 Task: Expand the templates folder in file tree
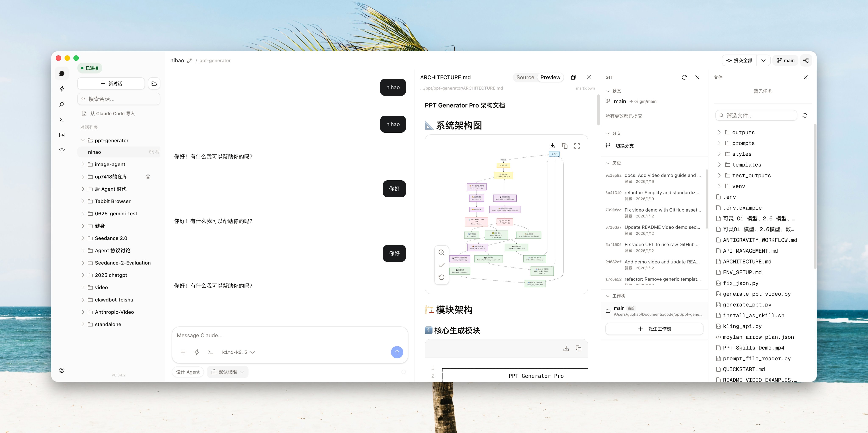719,165
